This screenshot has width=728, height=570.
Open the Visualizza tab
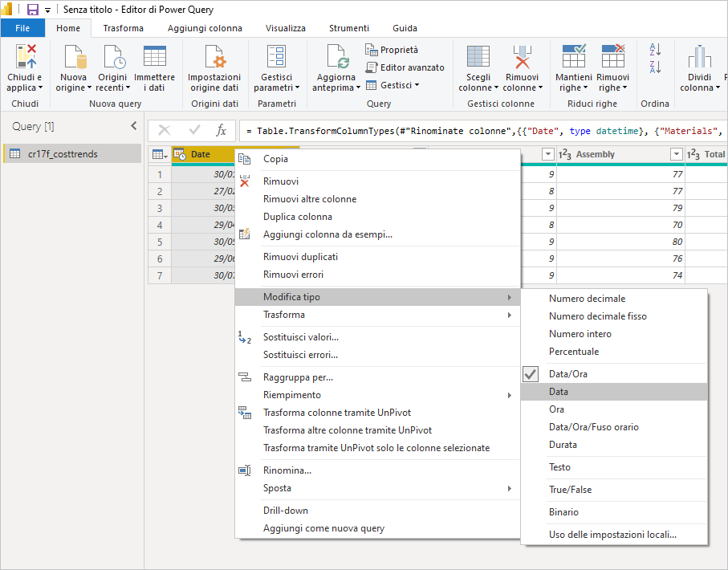285,28
